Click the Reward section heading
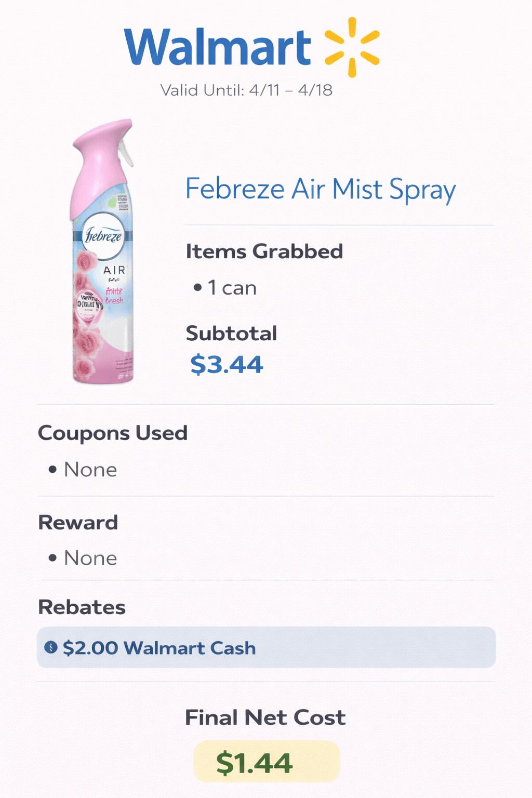The width and height of the screenshot is (532, 798). point(78,522)
